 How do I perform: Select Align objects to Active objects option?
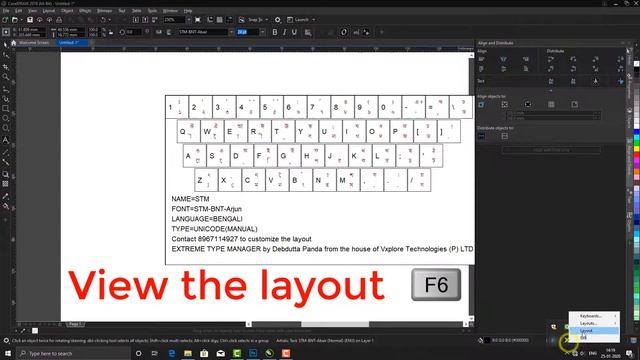coord(482,104)
